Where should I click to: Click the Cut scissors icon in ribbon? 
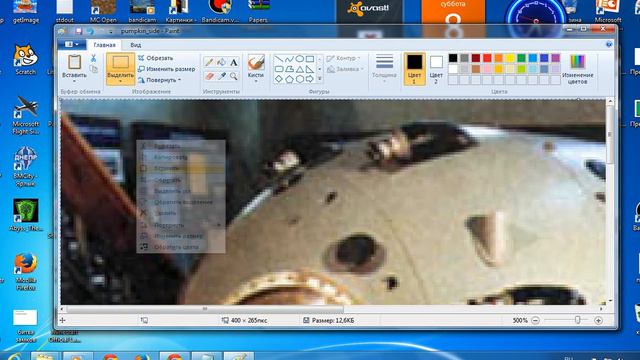click(x=93, y=58)
